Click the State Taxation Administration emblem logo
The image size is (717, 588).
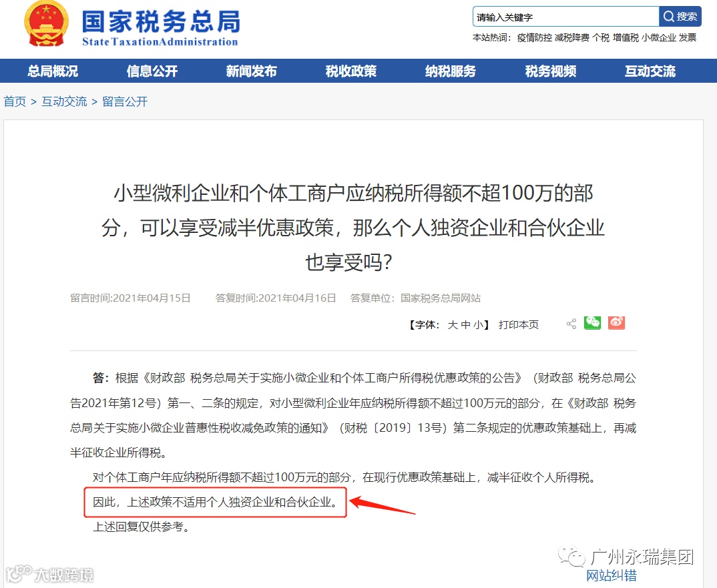coord(46,23)
